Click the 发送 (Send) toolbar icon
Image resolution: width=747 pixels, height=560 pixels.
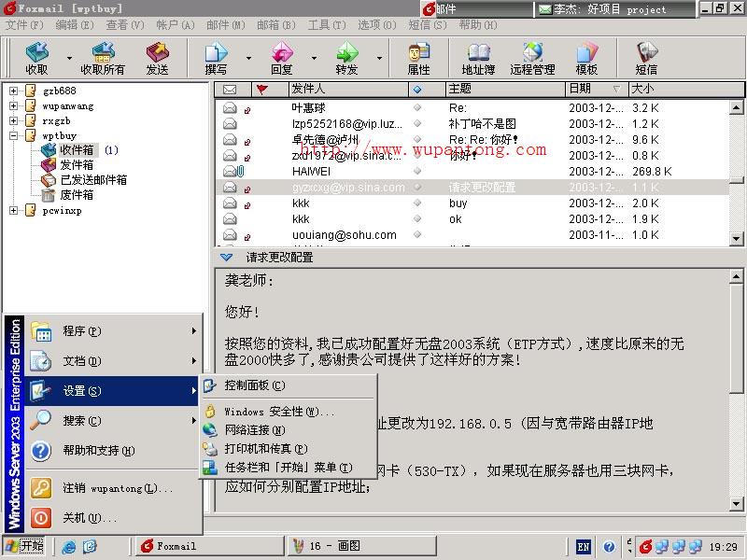click(x=159, y=59)
